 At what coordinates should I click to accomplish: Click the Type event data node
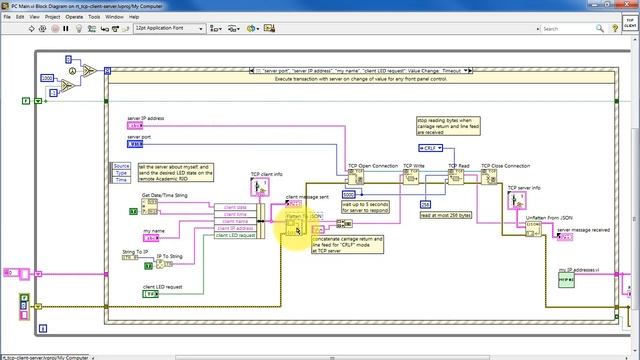tap(121, 173)
